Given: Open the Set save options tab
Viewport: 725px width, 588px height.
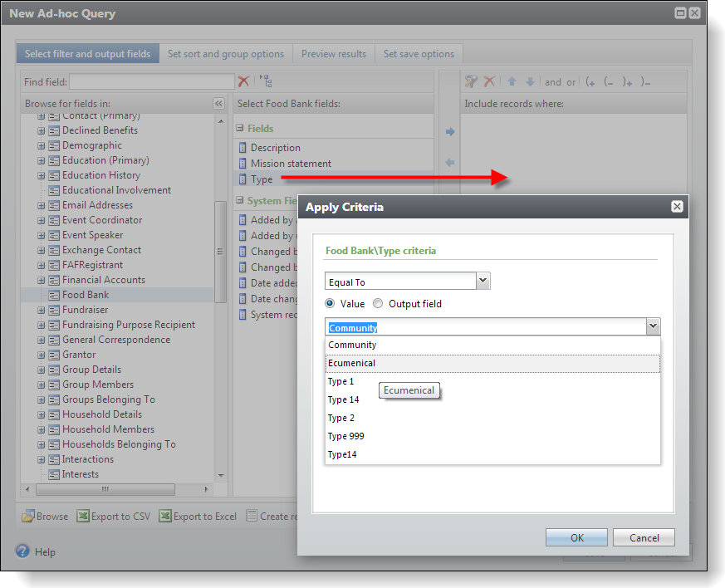Looking at the screenshot, I should click(419, 54).
